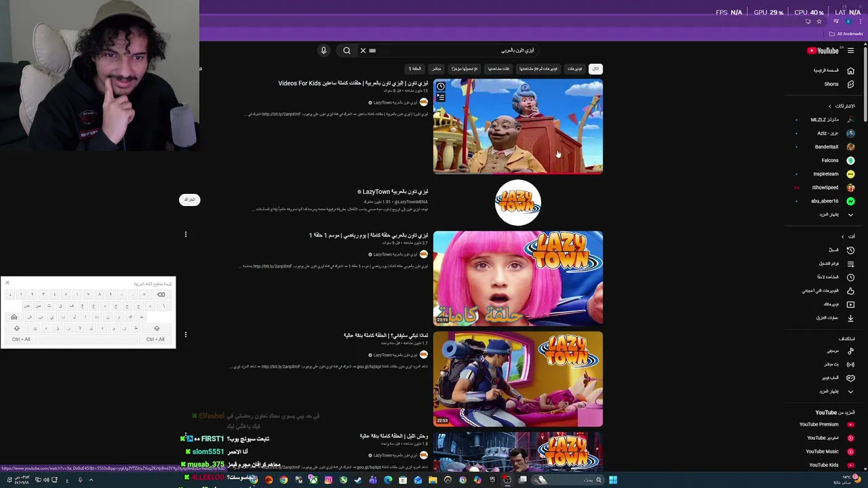Open Videos For Kids LazyTown thumbnail
This screenshot has width=868, height=488.
(x=518, y=127)
